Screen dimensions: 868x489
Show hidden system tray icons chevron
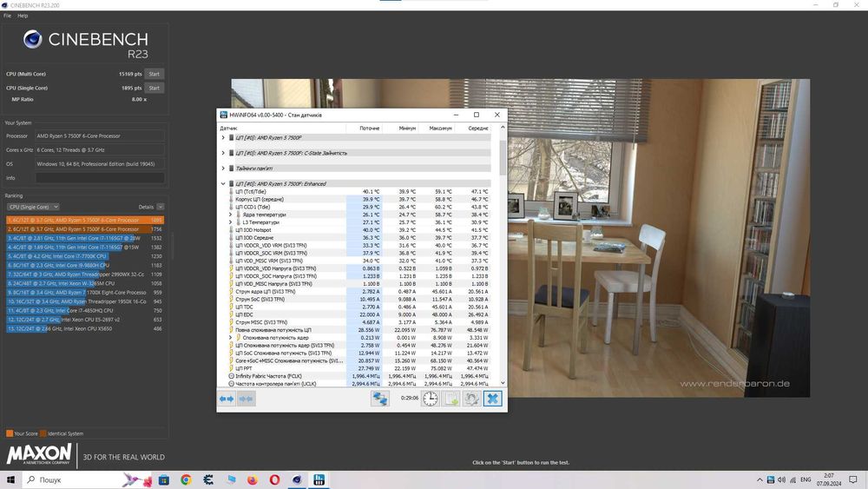[x=759, y=480]
